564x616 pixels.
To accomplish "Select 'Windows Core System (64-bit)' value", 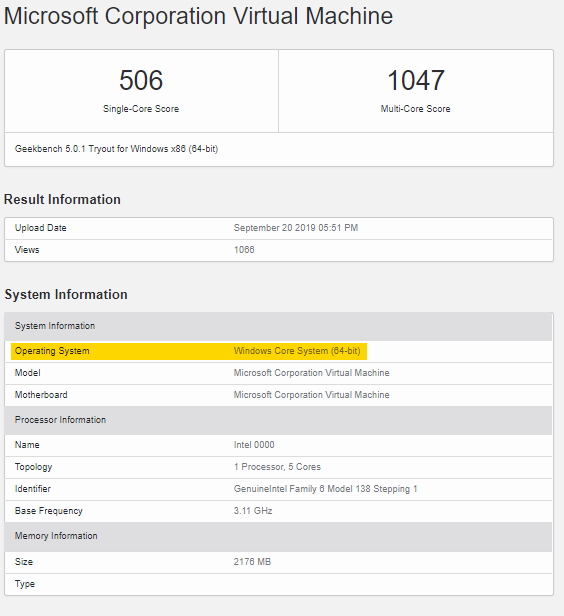I will click(297, 351).
